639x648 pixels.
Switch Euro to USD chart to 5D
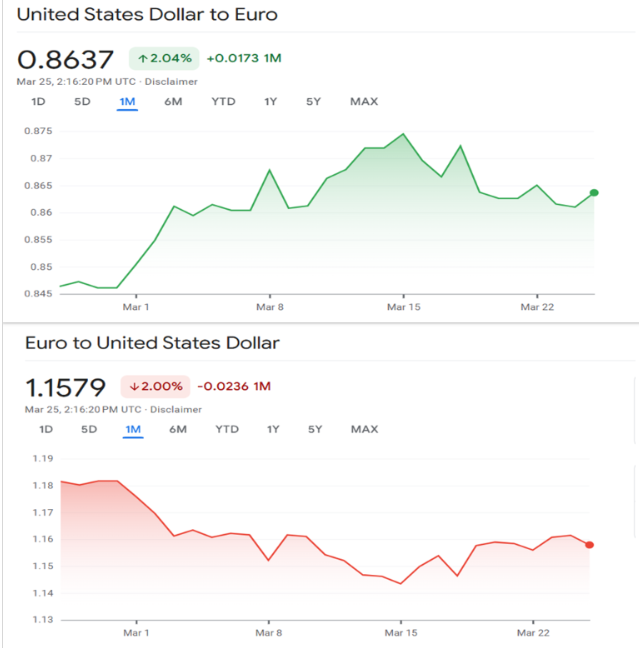[89, 429]
